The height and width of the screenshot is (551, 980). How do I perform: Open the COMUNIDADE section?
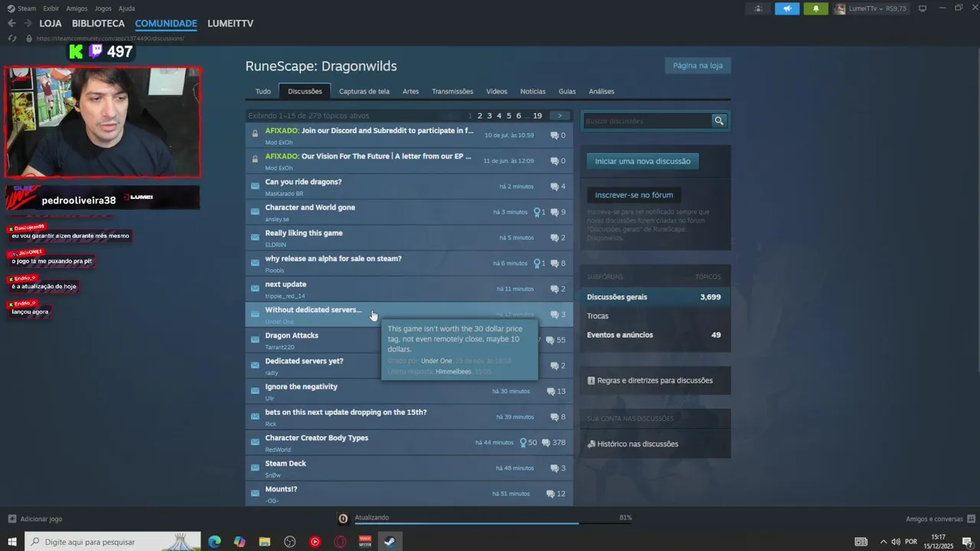click(166, 24)
